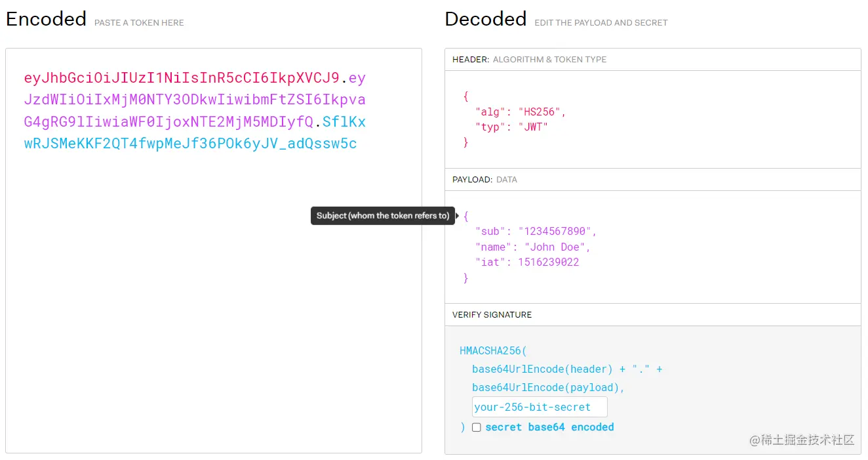
Task: Click the "name": "John Doe" payload line
Action: click(x=533, y=247)
